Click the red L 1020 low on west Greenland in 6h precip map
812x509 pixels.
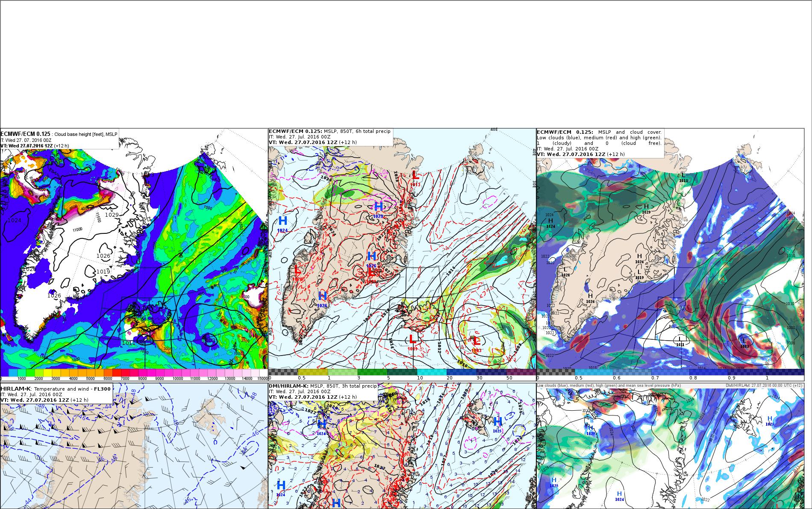pos(297,273)
